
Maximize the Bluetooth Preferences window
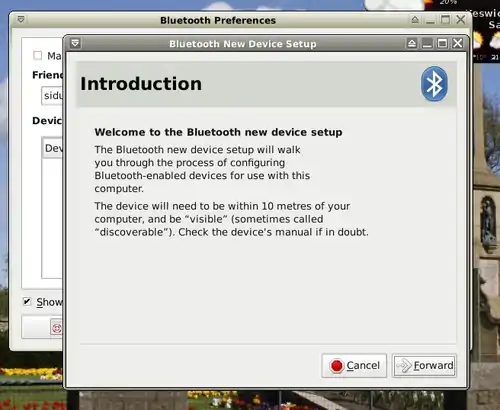point(445,20)
